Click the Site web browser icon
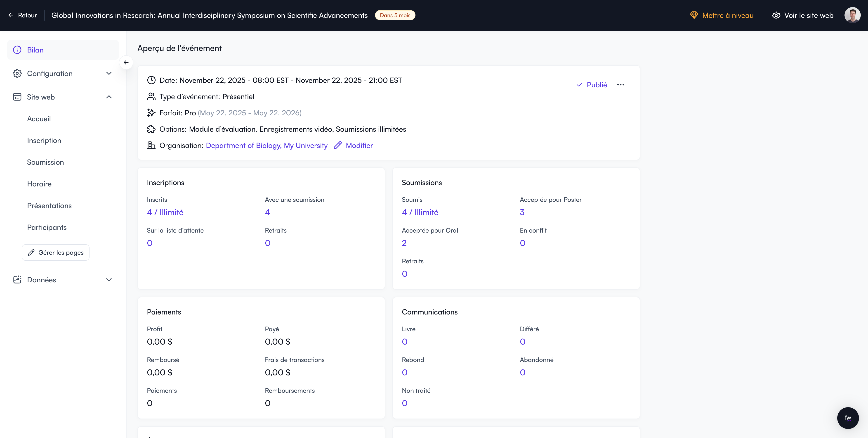868x438 pixels. (17, 97)
